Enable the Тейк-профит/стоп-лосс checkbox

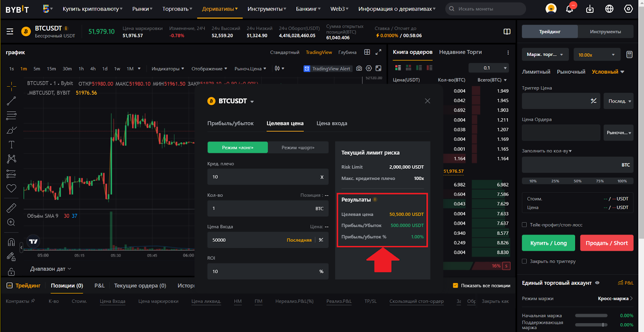click(524, 225)
